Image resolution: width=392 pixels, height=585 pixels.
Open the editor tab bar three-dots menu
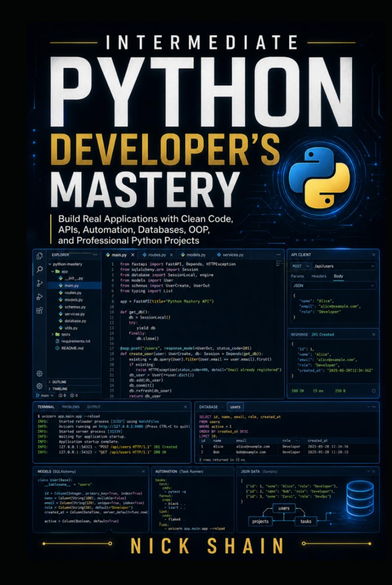point(279,255)
